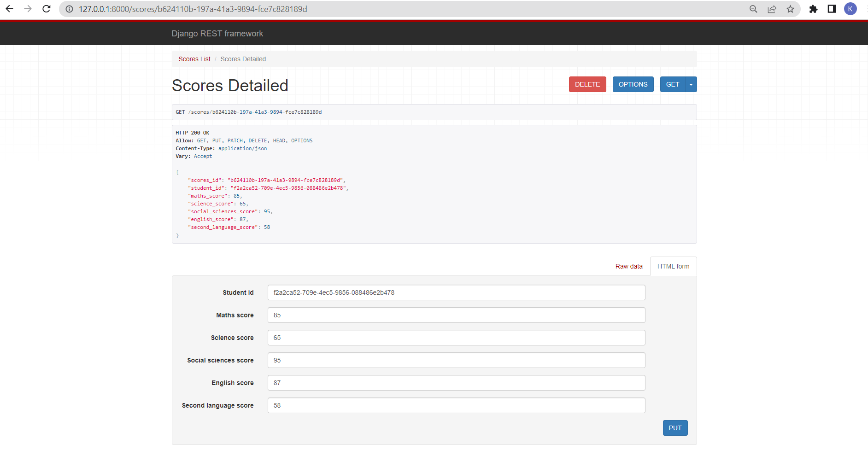Edit the English score field
This screenshot has width=868, height=450.
pyautogui.click(x=456, y=383)
